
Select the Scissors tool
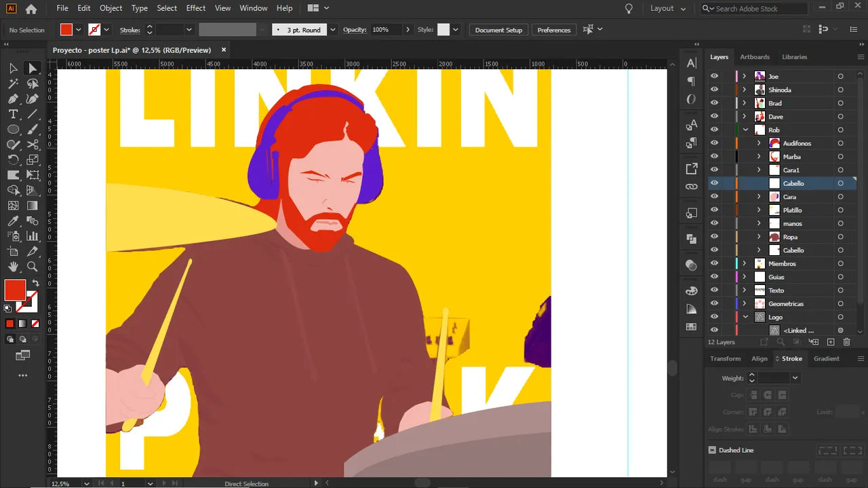coord(33,145)
